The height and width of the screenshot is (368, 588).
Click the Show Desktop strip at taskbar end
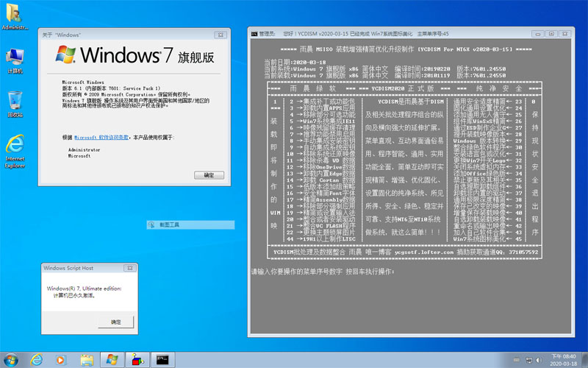click(585, 360)
